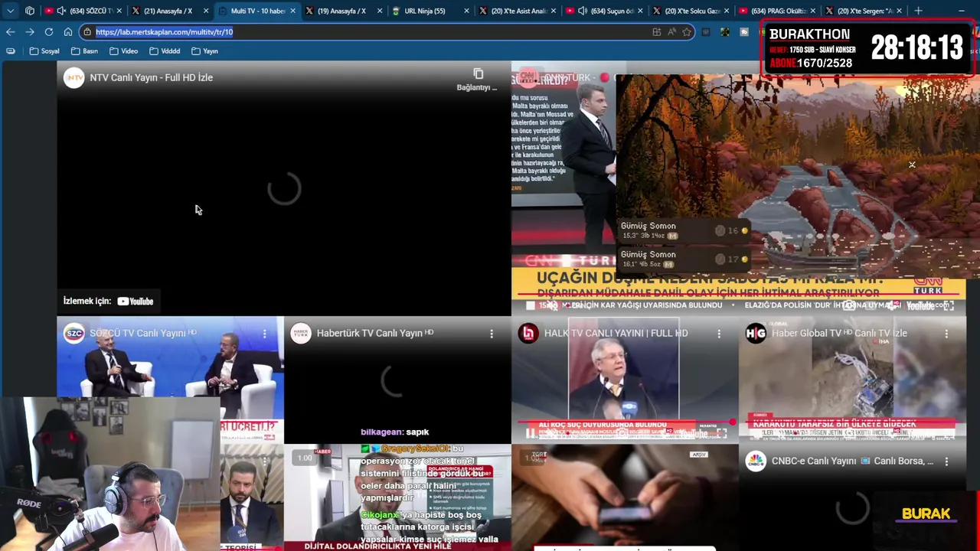The image size is (980, 551).
Task: Open the CNBC-e Canlı Yayını title link
Action: click(x=852, y=461)
